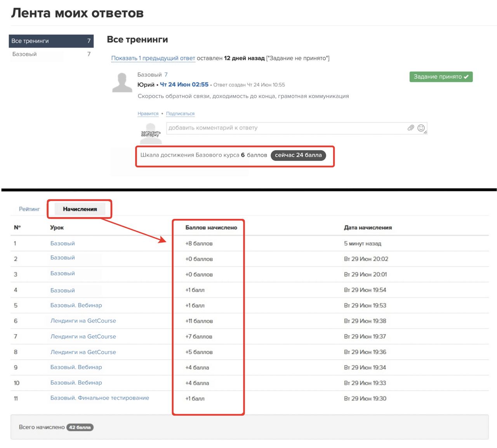Click the answer text Скорость обратной связи
The width and height of the screenshot is (497, 448).
[243, 96]
